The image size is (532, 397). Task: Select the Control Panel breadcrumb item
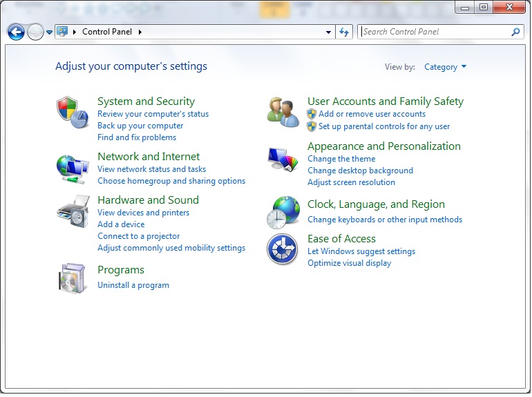point(107,32)
